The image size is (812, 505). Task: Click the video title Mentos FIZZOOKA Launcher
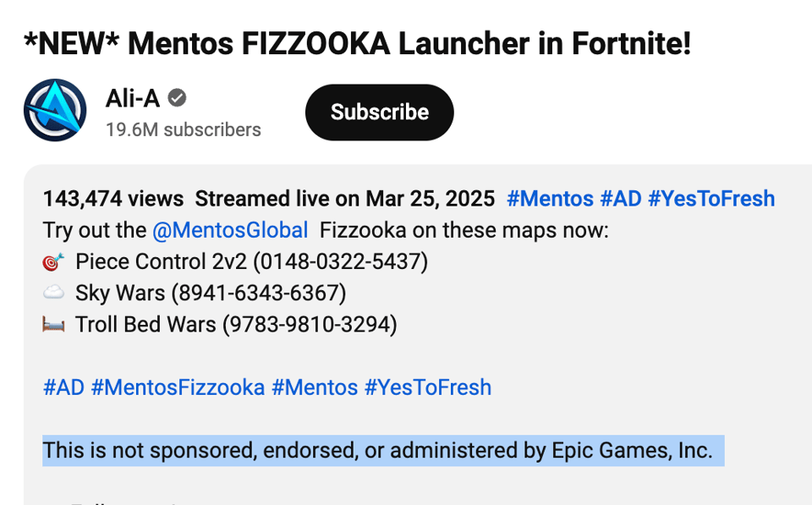point(358,43)
